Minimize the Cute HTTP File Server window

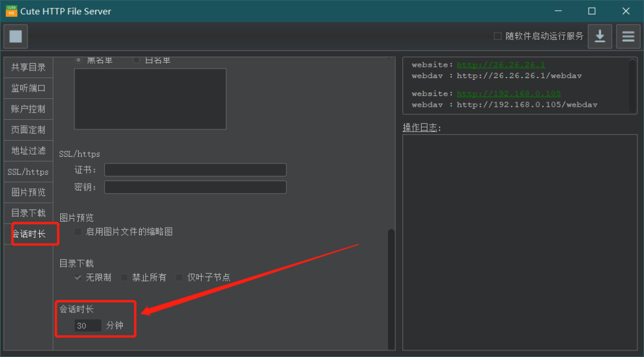[x=558, y=11]
